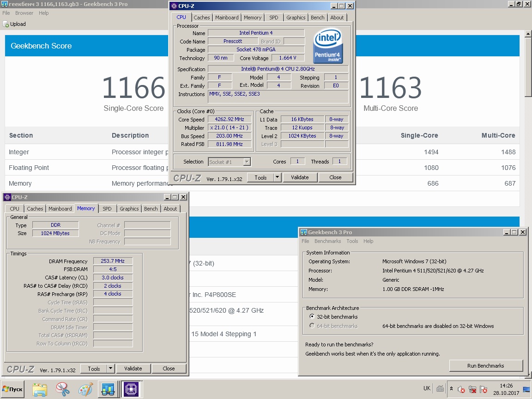Open File menu in Geekbench 3 Pro dialog
This screenshot has width=532, height=399.
coord(305,241)
